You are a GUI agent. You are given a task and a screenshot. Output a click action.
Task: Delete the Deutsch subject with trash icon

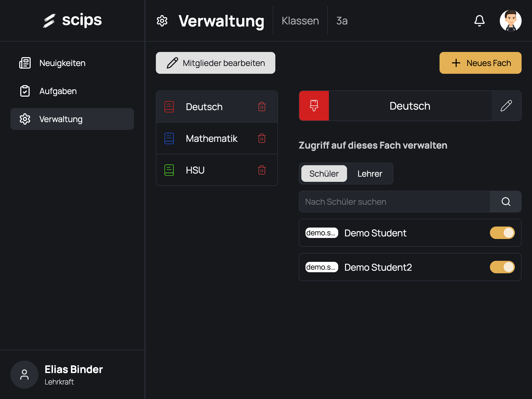pyautogui.click(x=262, y=107)
